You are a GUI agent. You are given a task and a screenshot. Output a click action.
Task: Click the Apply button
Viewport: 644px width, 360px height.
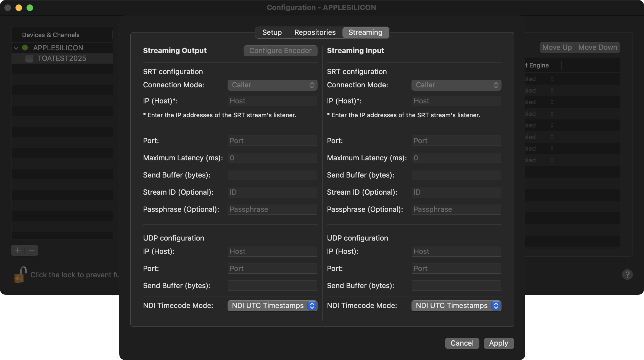[498, 343]
